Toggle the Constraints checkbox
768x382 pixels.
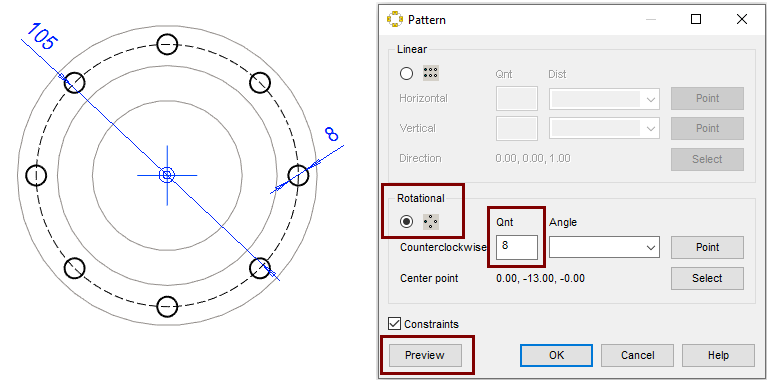[x=394, y=324]
